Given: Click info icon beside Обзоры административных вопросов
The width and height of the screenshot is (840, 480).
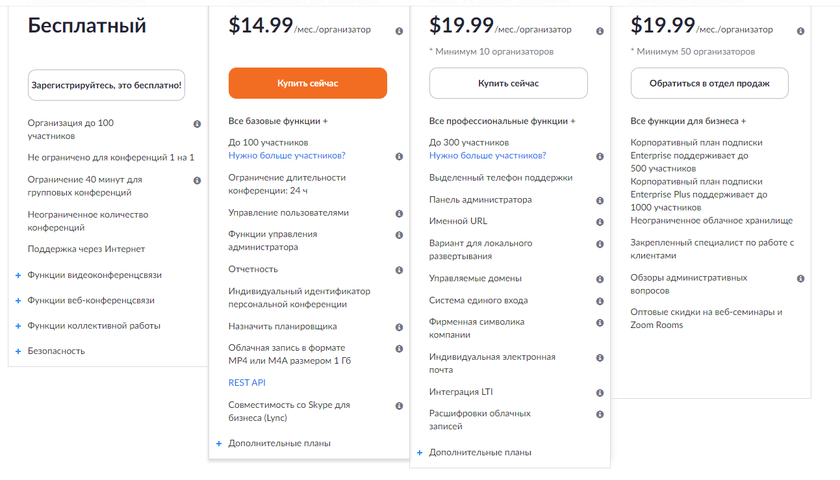Looking at the screenshot, I should tap(801, 279).
